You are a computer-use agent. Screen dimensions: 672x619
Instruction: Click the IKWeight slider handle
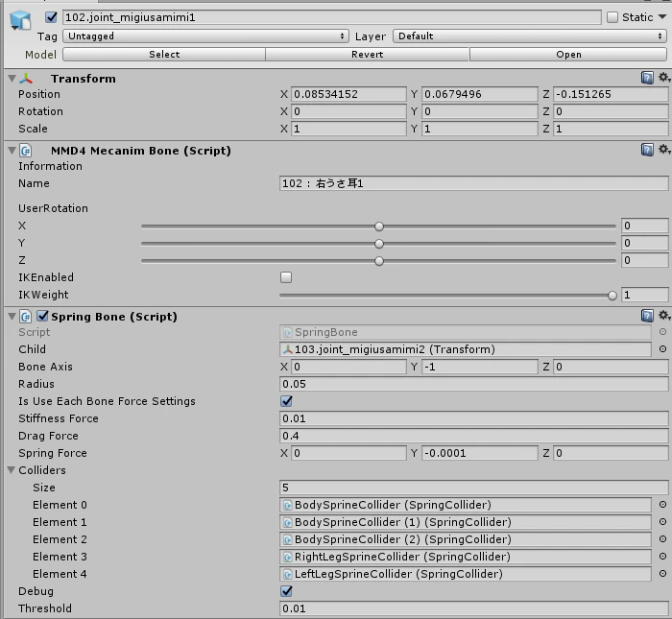612,296
